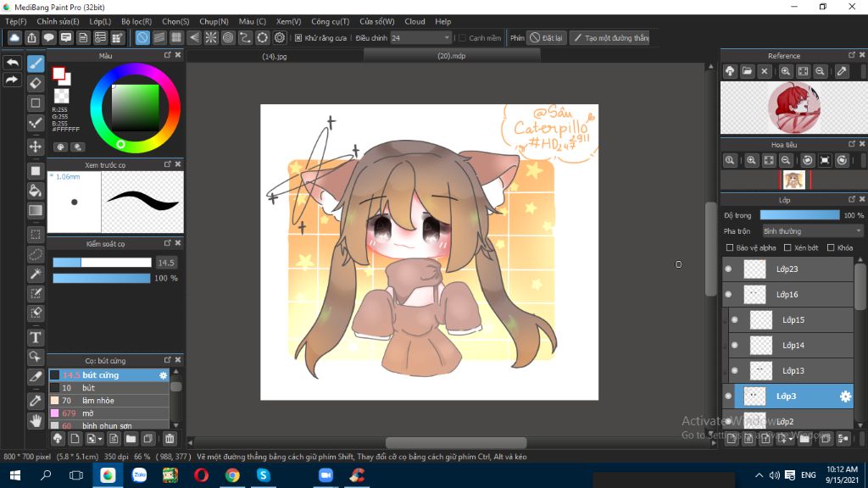Zoom out in the Hoa tiêu navigator
The height and width of the screenshot is (488, 868).
[x=786, y=160]
